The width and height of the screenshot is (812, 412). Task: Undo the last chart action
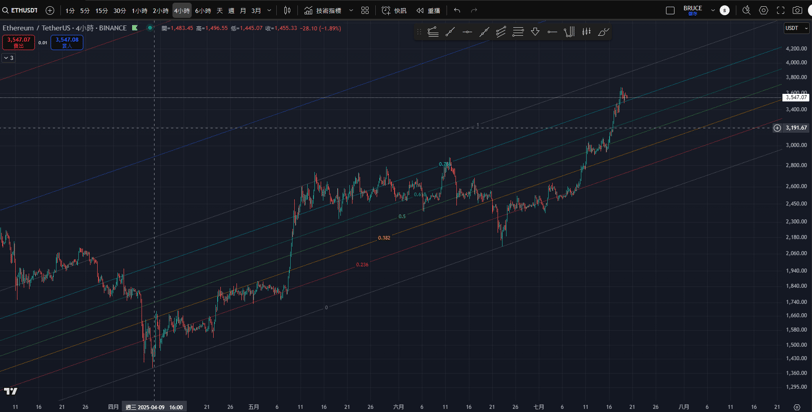click(x=457, y=10)
